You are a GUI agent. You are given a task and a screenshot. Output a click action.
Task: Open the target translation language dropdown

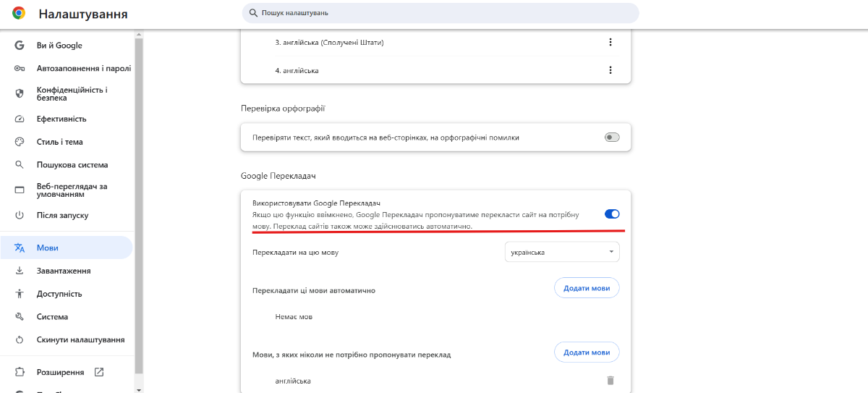click(562, 253)
